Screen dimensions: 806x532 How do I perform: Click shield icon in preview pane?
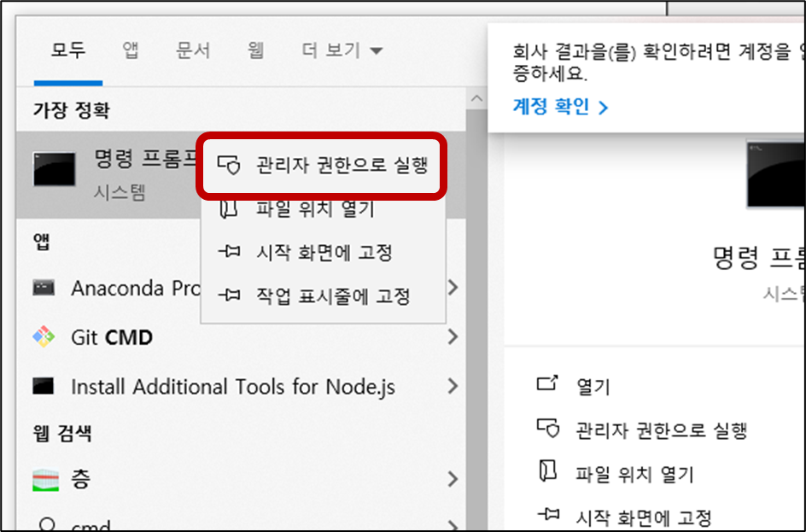tap(548, 428)
